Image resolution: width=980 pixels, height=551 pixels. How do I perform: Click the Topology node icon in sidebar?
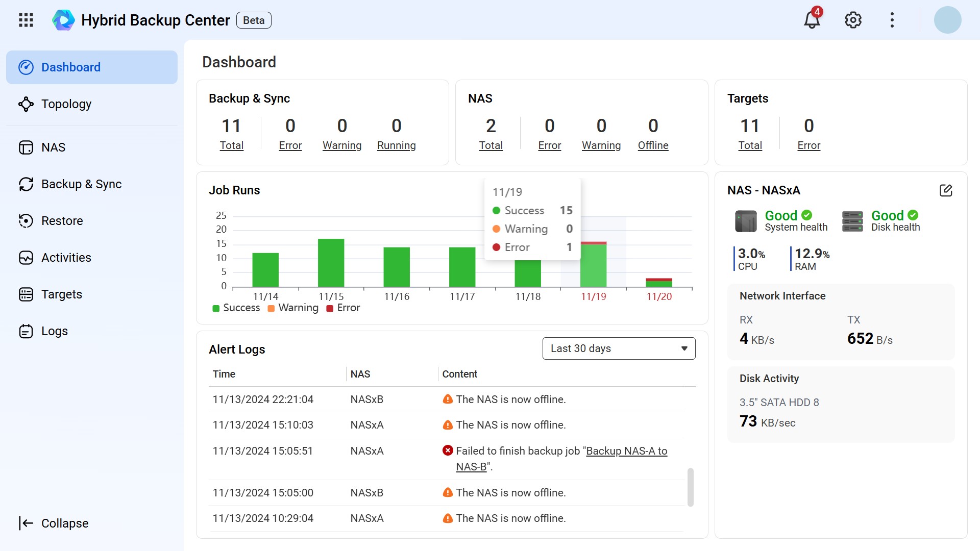coord(26,104)
